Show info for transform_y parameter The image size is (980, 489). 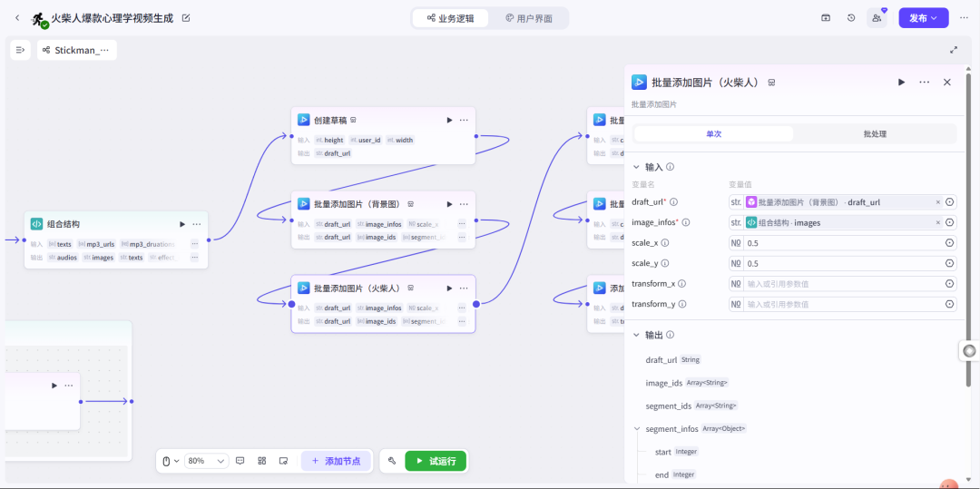pyautogui.click(x=681, y=304)
